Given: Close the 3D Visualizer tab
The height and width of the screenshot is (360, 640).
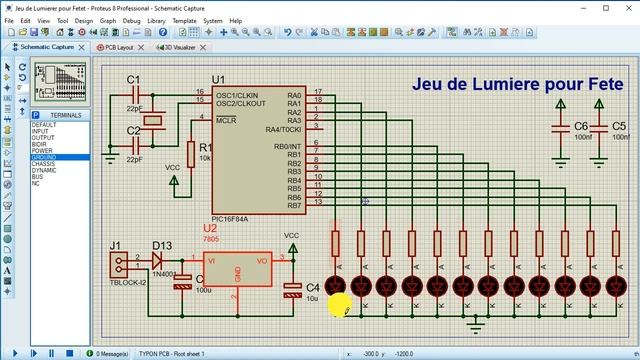Looking at the screenshot, I should tap(203, 47).
